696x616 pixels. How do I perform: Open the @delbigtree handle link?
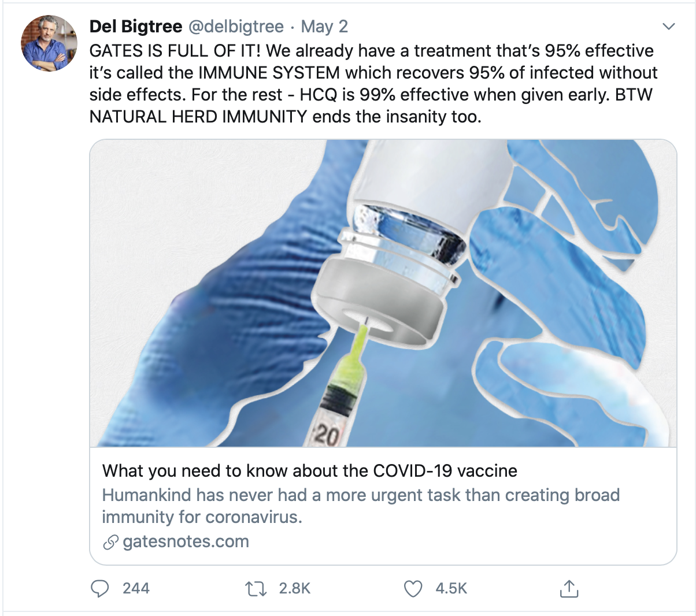coord(236,27)
